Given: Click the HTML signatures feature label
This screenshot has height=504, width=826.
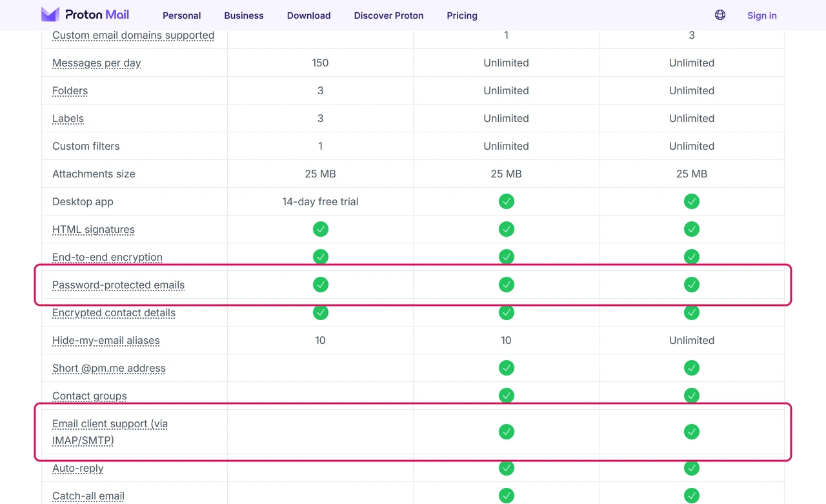Looking at the screenshot, I should tap(94, 230).
